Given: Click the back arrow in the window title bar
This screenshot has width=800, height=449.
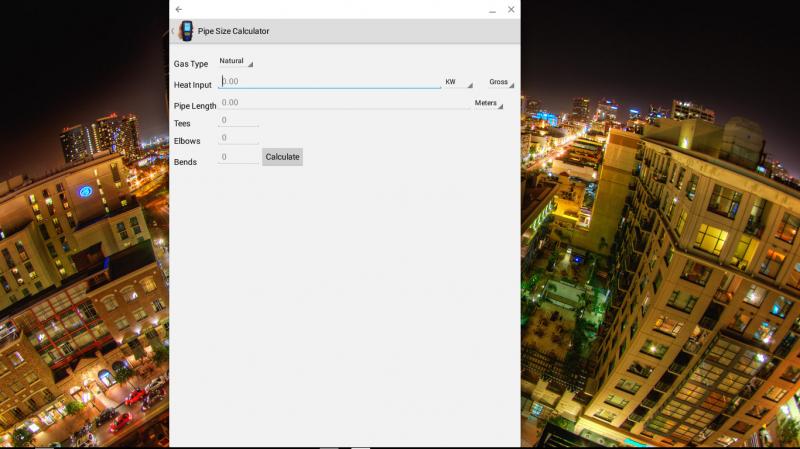Looking at the screenshot, I should coord(179,9).
